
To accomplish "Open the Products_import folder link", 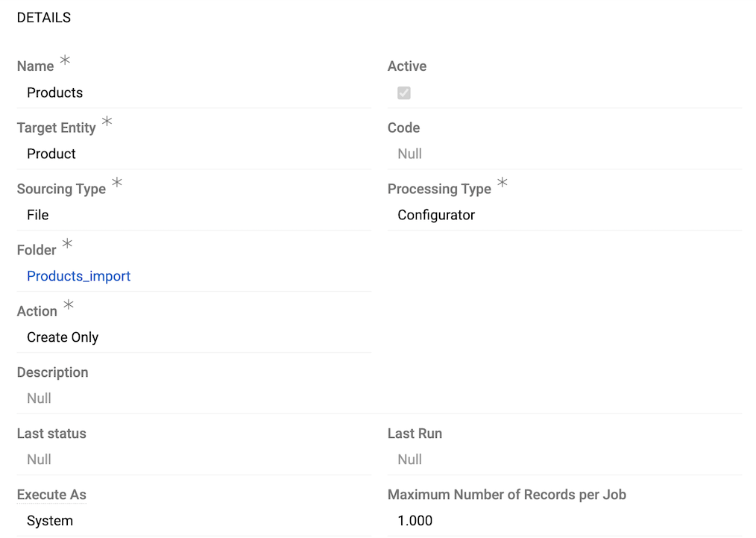I will (78, 276).
